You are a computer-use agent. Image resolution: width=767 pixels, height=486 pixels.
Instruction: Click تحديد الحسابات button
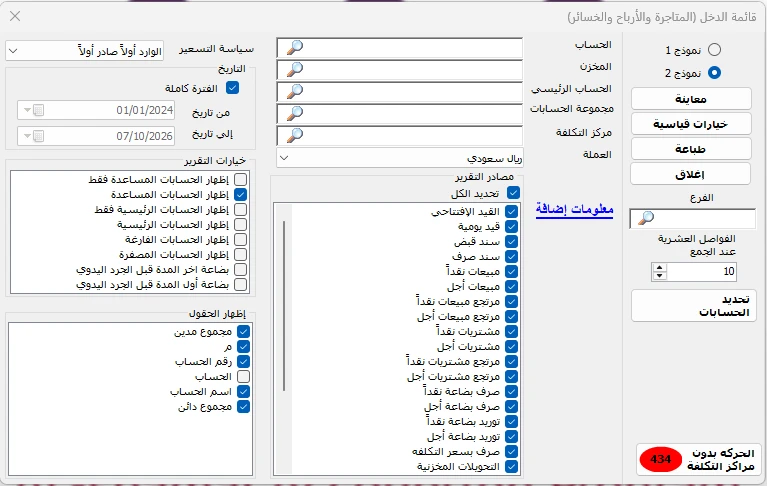[x=694, y=306]
